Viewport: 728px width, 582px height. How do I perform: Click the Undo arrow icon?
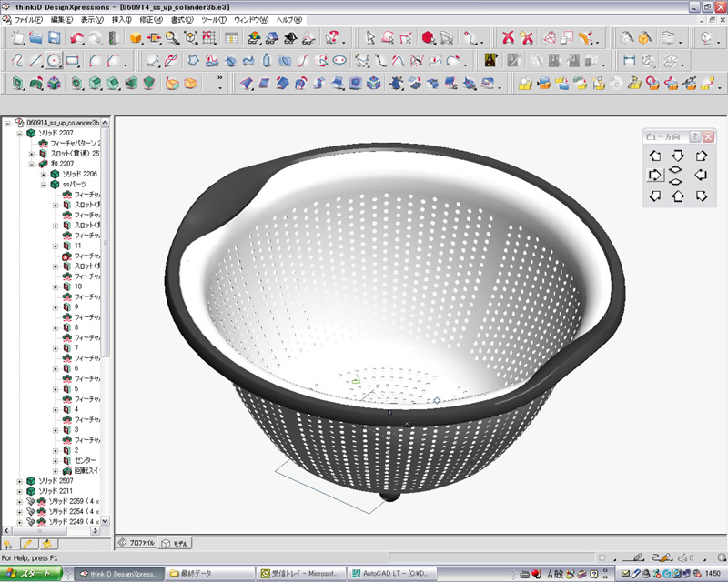(x=76, y=38)
